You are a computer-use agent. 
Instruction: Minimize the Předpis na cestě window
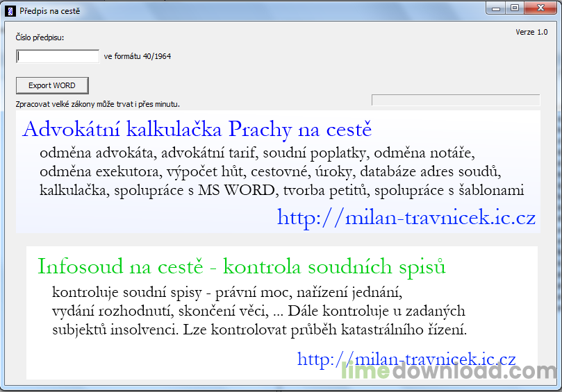click(x=496, y=8)
